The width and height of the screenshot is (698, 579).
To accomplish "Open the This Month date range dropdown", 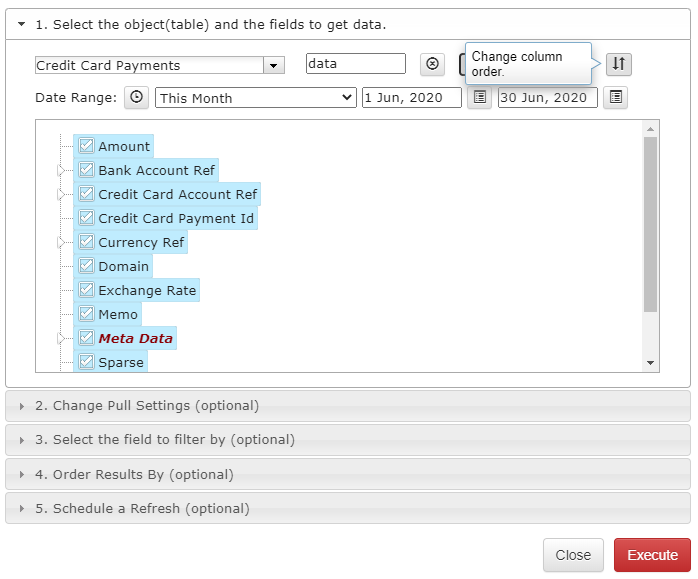I will [x=256, y=98].
